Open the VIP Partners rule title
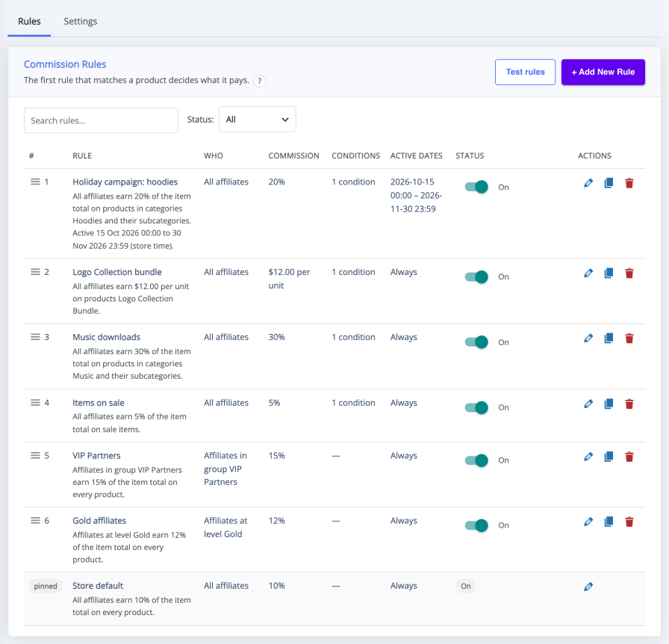This screenshot has width=669, height=644. pyautogui.click(x=96, y=456)
